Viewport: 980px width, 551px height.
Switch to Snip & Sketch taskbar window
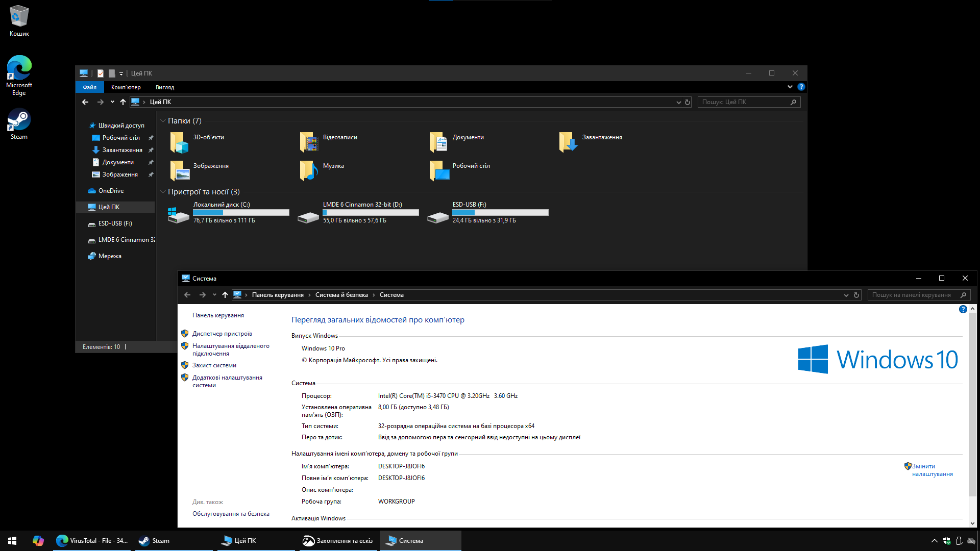(x=337, y=541)
